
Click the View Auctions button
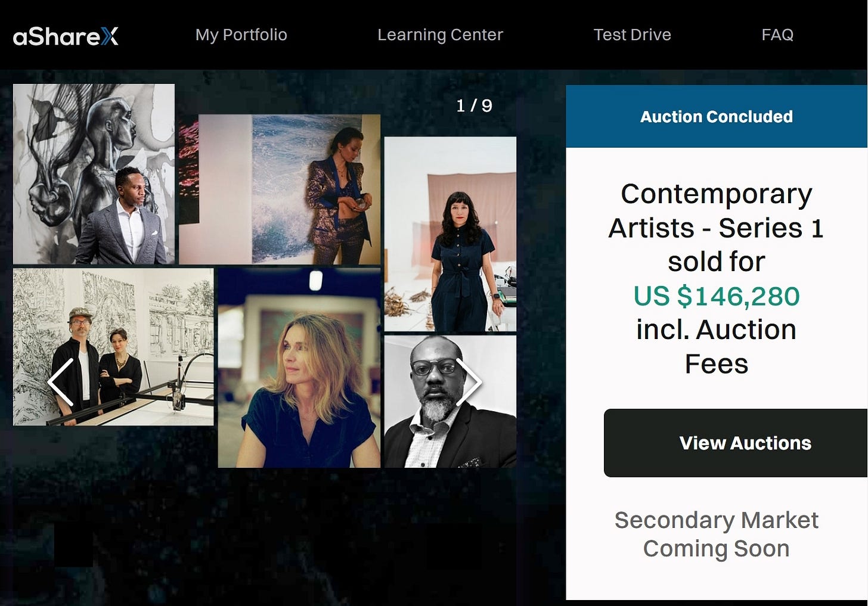pyautogui.click(x=736, y=443)
